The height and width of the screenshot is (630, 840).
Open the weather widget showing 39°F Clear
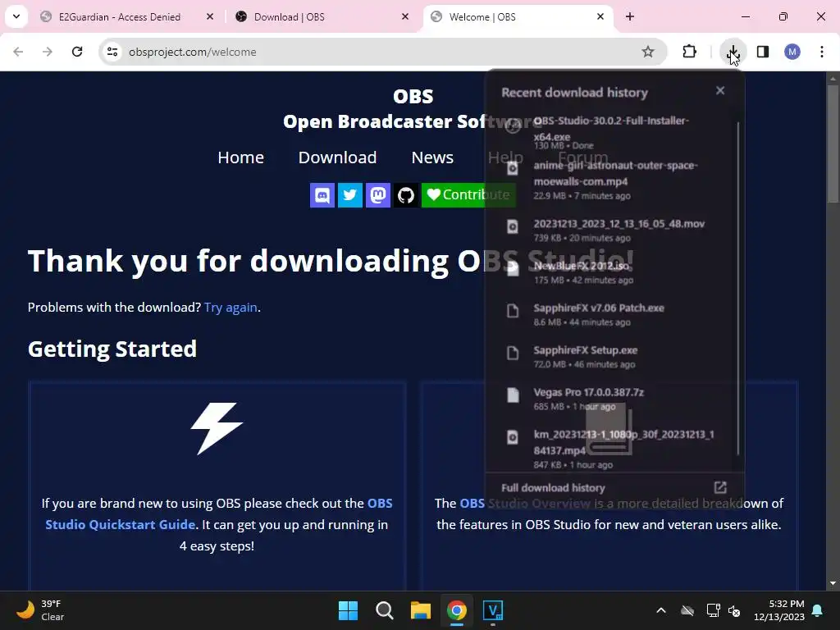pyautogui.click(x=39, y=610)
